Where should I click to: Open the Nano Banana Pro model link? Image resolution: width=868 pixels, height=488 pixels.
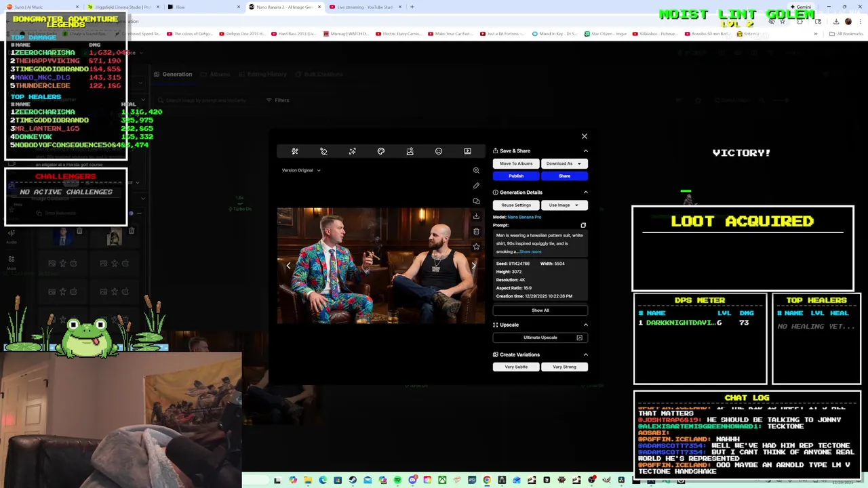coord(524,217)
